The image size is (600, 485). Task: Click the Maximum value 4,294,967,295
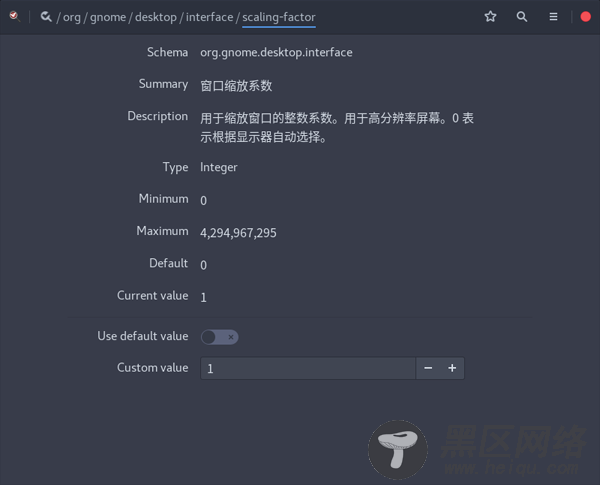click(x=238, y=233)
